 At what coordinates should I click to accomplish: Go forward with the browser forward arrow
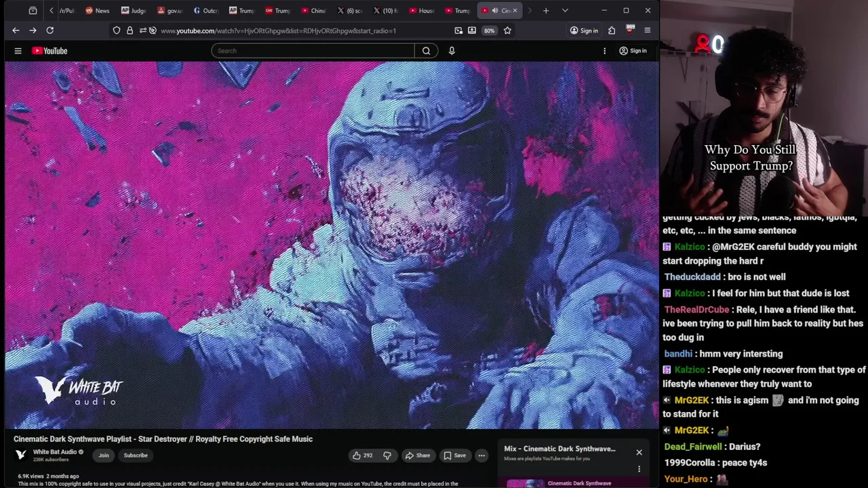click(33, 30)
